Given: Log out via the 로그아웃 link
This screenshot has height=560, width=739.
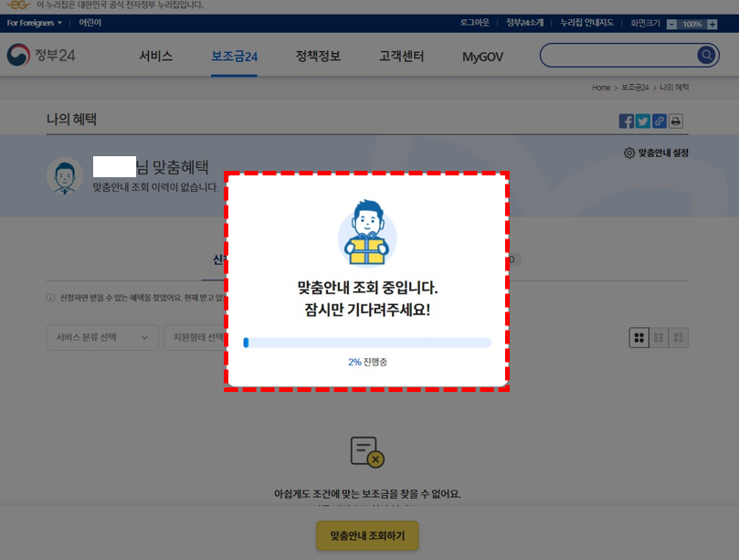Looking at the screenshot, I should [x=474, y=22].
